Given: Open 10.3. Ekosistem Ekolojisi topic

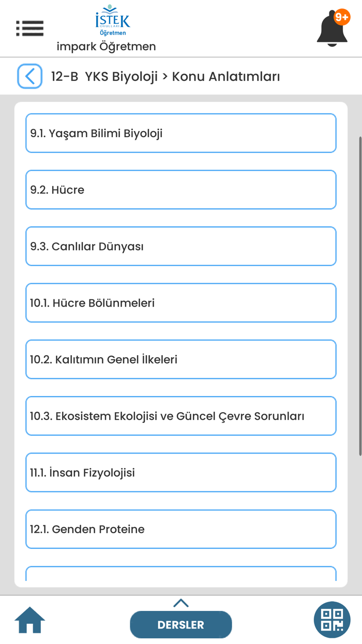Looking at the screenshot, I should (180, 416).
